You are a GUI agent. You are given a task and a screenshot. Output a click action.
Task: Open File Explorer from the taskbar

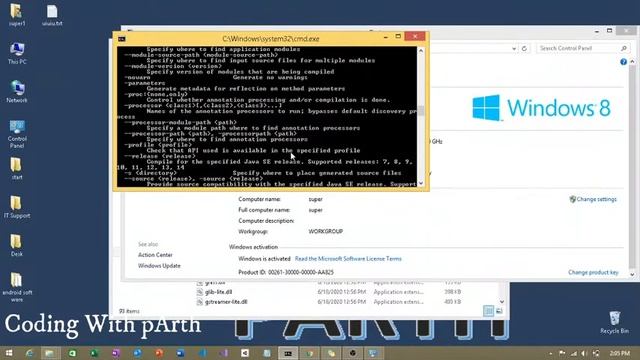tap(50, 353)
